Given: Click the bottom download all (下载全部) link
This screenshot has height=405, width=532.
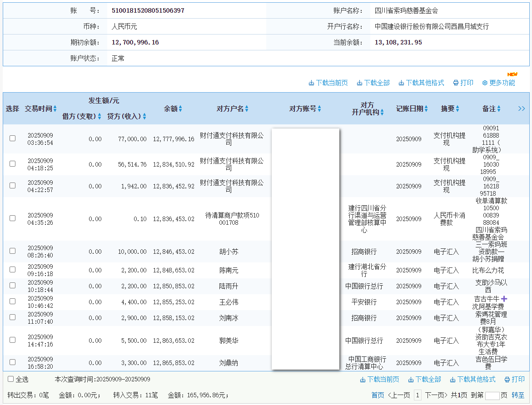Looking at the screenshot, I should click(424, 379).
